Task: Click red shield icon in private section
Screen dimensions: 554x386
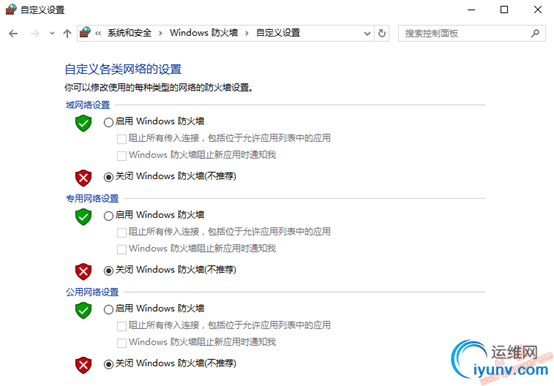Action: [x=83, y=272]
